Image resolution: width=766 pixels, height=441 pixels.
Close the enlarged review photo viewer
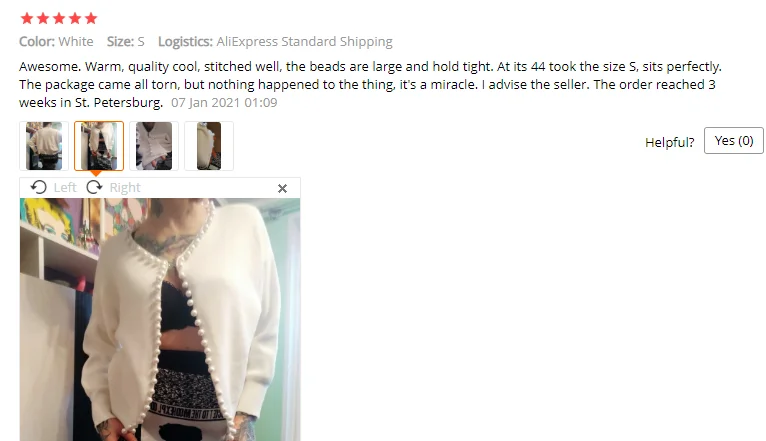(282, 189)
